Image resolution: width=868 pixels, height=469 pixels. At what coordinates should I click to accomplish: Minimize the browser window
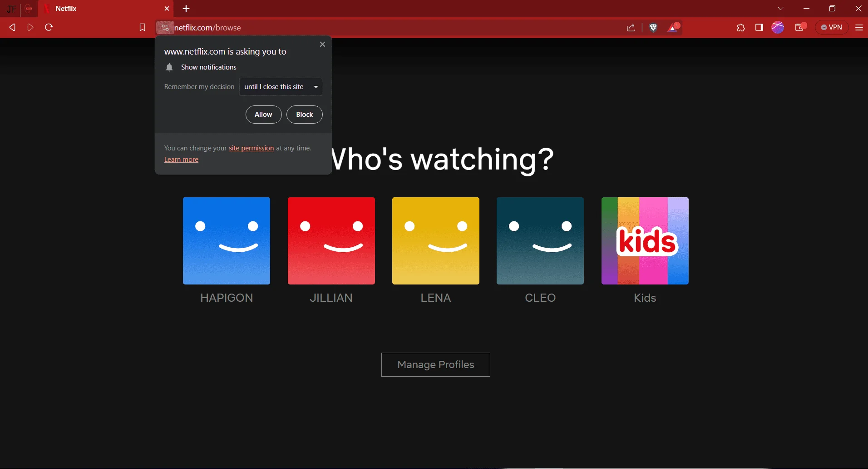(x=806, y=9)
